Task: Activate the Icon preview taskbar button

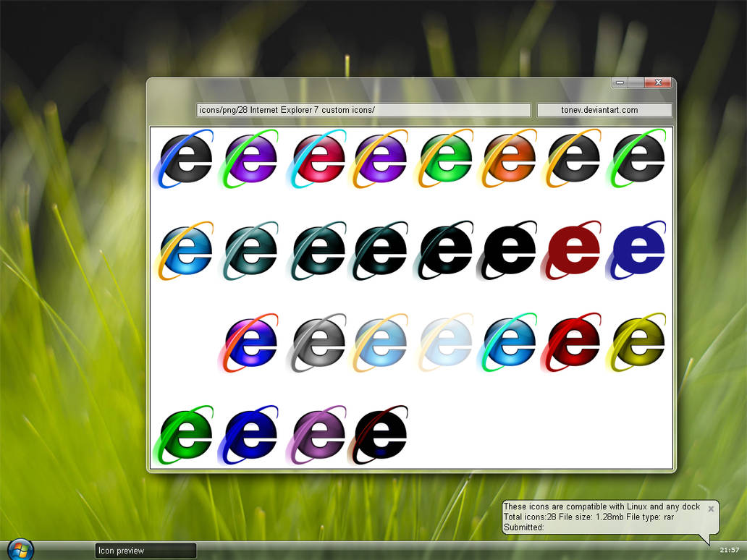Action: [145, 551]
